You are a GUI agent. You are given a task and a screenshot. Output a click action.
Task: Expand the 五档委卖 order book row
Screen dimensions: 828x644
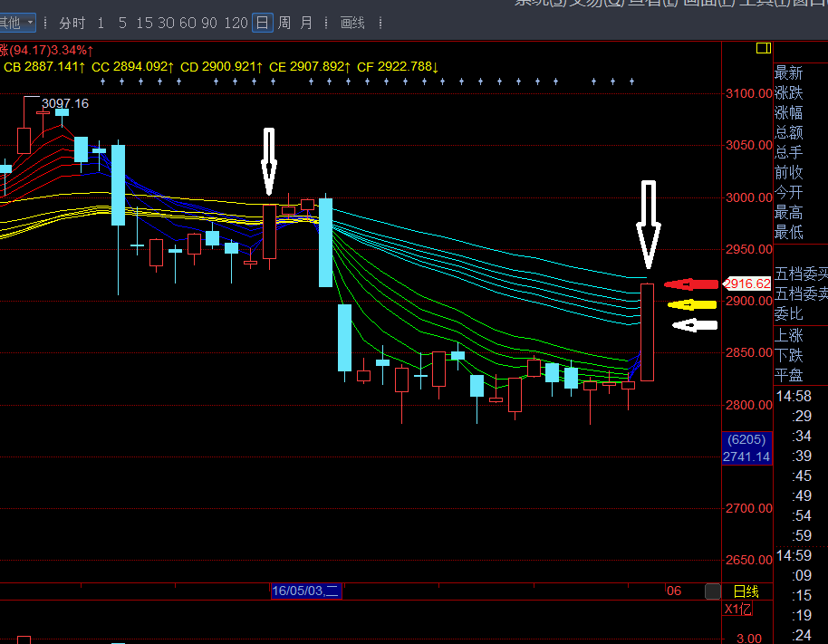click(801, 294)
